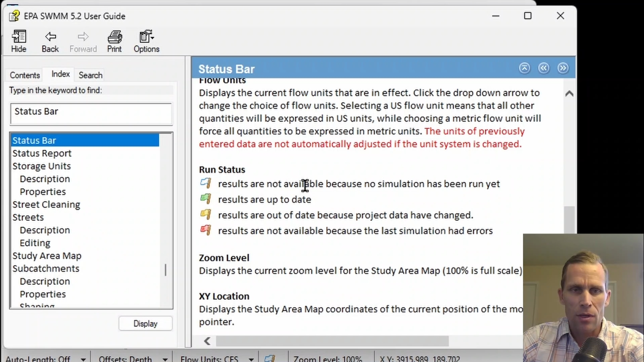644x362 pixels.
Task: Click the keyword input field
Action: (x=91, y=114)
